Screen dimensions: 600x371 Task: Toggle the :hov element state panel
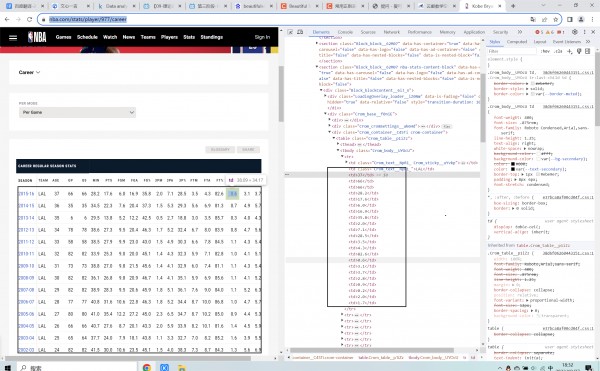coord(545,51)
